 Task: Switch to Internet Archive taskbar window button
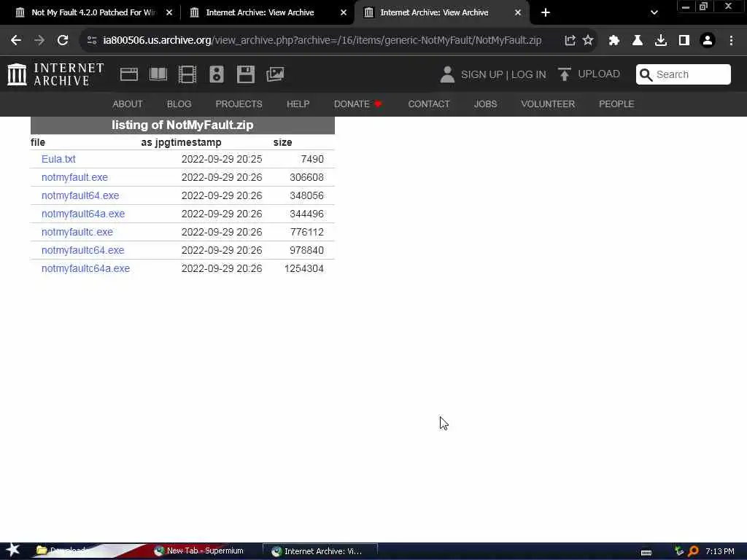point(320,551)
